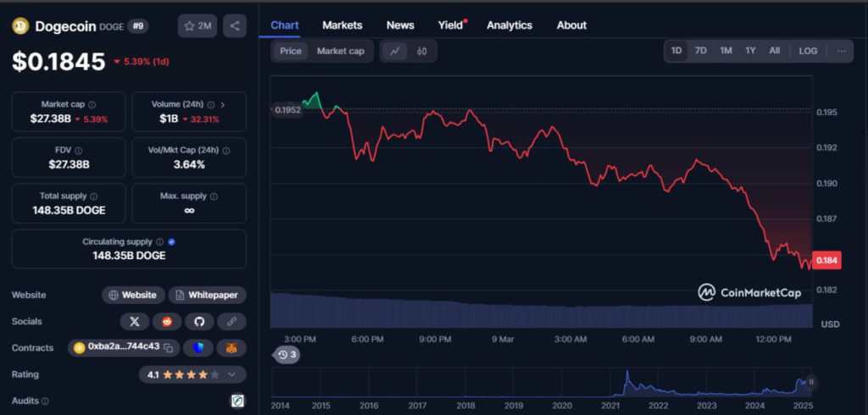The height and width of the screenshot is (415, 868).
Task: Click the 0.1952 open price label
Action: coord(287,109)
